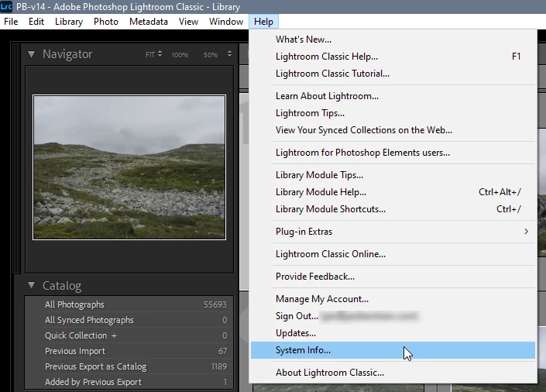Select Previous Import in Catalog

tap(129, 351)
